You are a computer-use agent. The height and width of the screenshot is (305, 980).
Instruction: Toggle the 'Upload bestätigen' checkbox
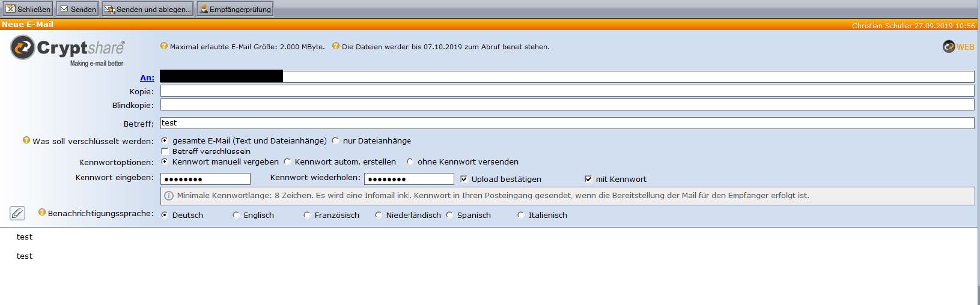pyautogui.click(x=464, y=179)
